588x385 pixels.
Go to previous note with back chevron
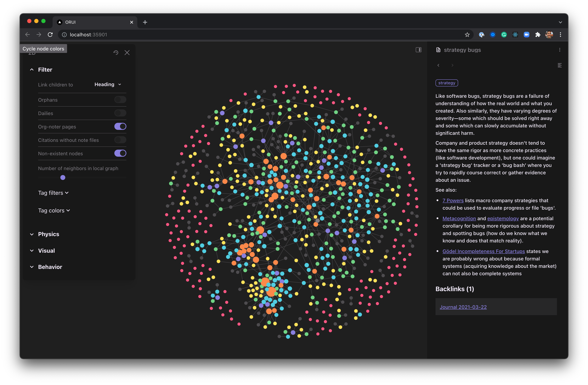438,65
